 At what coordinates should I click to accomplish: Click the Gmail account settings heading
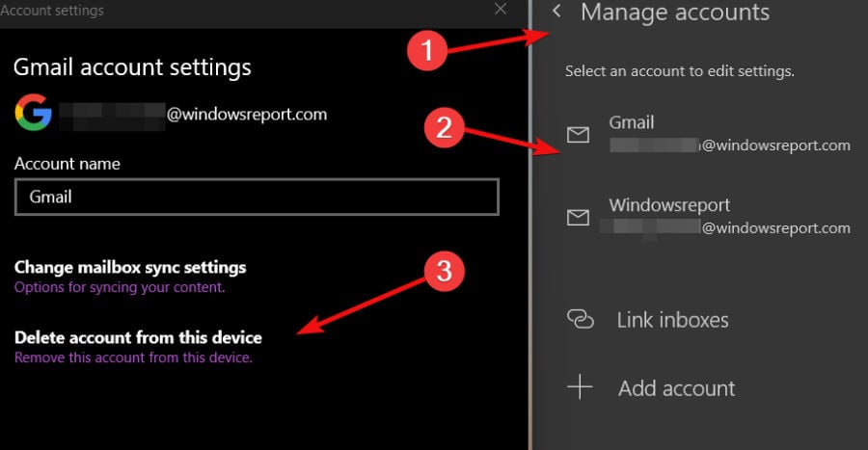tap(132, 67)
